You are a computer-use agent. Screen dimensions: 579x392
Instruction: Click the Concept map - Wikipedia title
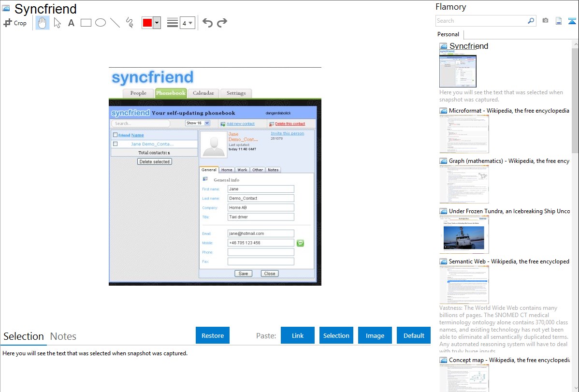tap(509, 360)
